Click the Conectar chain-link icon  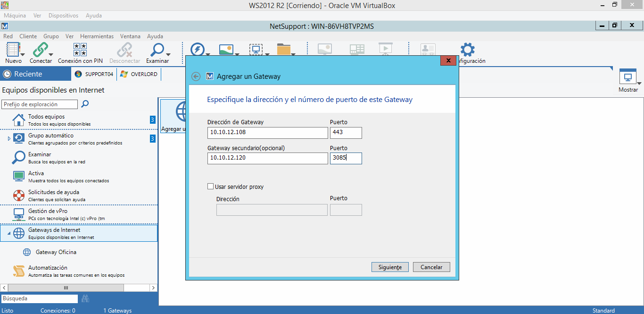(x=40, y=50)
